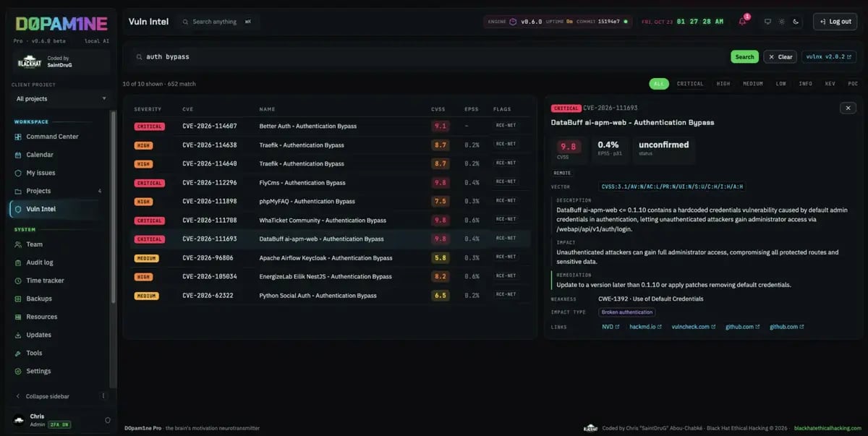This screenshot has width=868, height=436.
Task: Open the hackmd.io link
Action: tap(645, 327)
